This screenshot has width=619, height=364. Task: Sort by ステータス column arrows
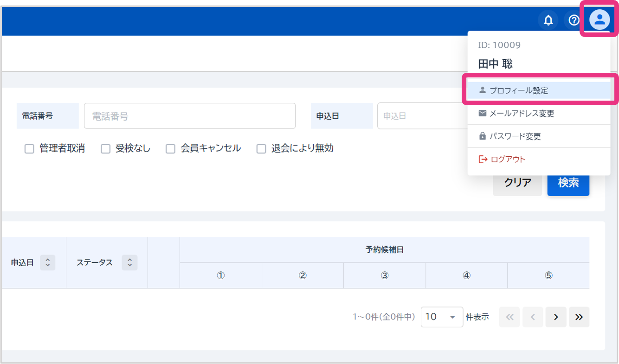click(129, 262)
